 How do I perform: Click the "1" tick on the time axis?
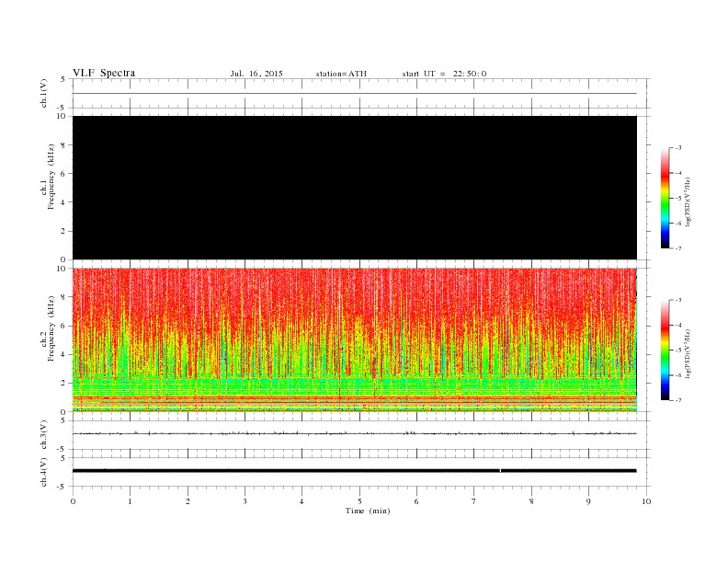coord(130,501)
